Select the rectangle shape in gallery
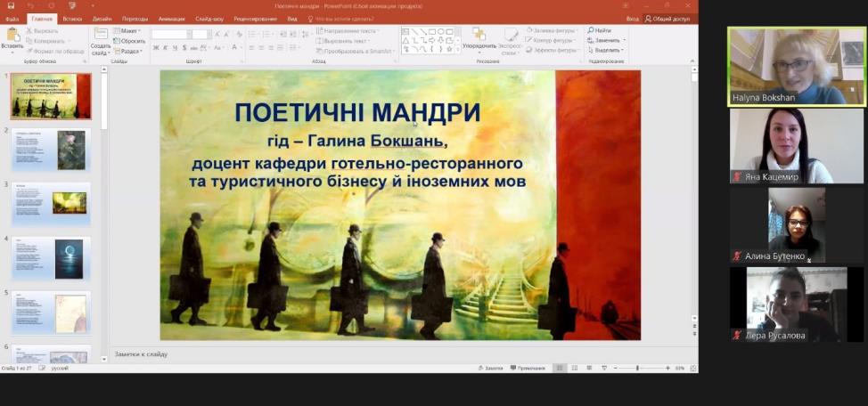The height and width of the screenshot is (406, 868). (432, 32)
